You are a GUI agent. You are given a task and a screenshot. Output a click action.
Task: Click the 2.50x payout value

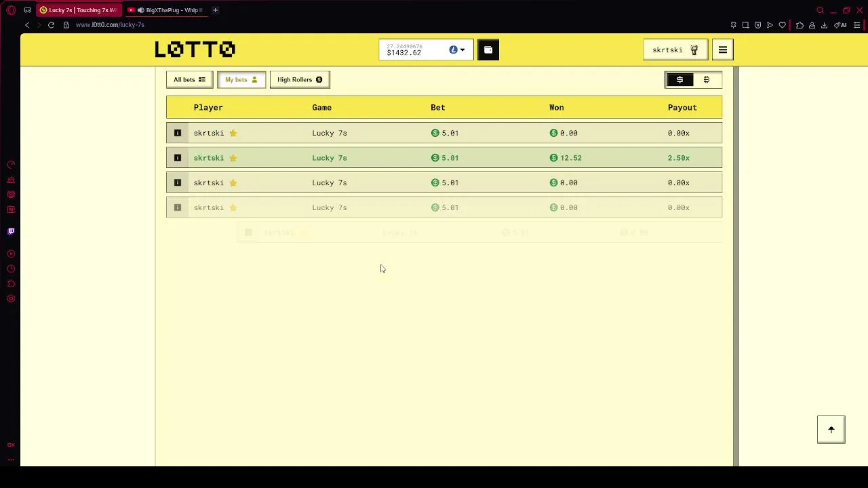coord(679,158)
